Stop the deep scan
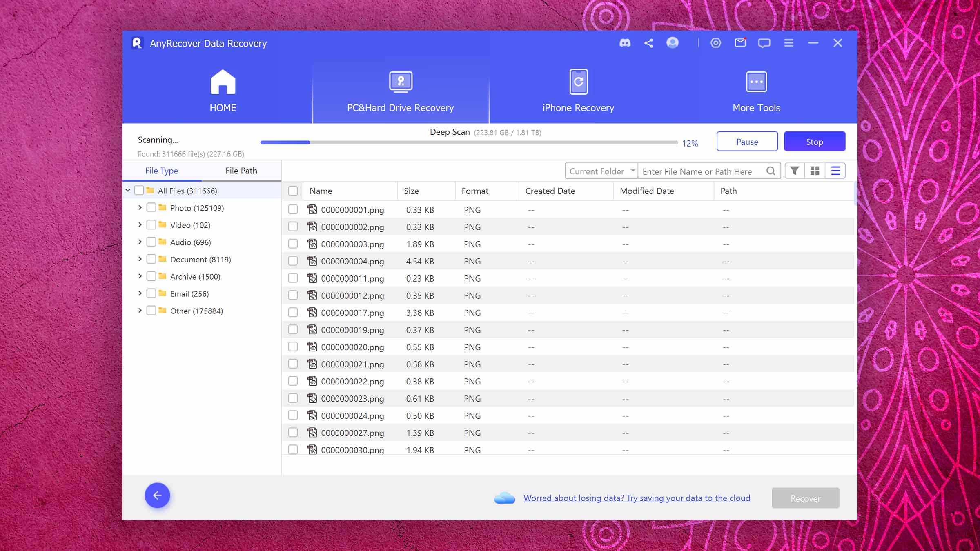 (x=815, y=142)
